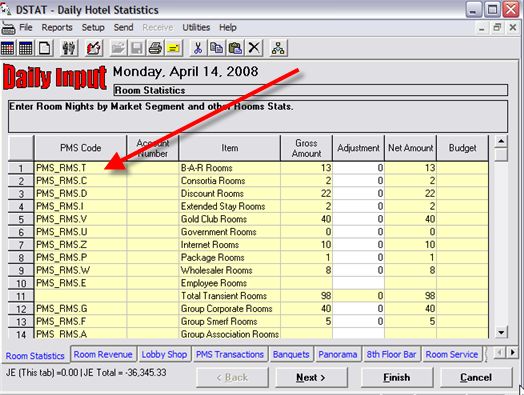Screen dimensions: 524x395
Task: Click the Next button
Action: click(311, 378)
